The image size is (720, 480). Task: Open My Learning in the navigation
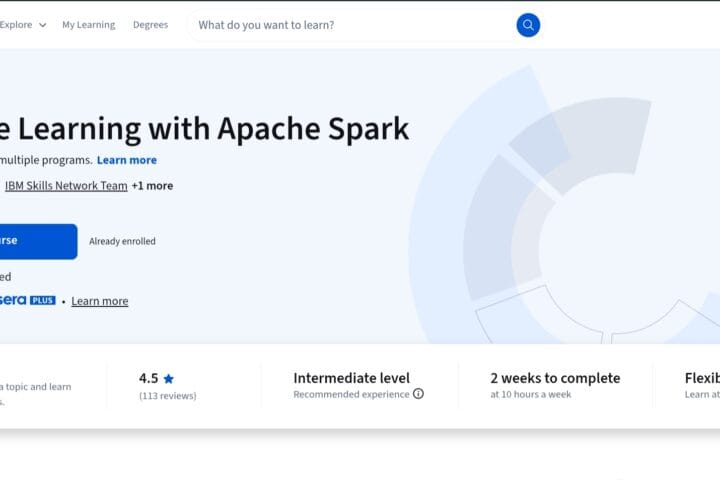click(x=89, y=25)
